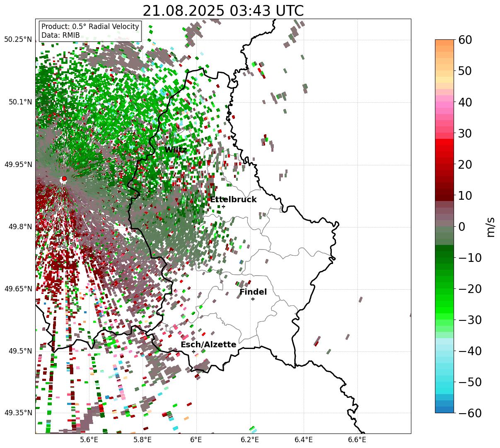Click the 6.2°E longitude axis label
Image resolution: width=500 pixels, height=448 pixels.
click(x=250, y=439)
